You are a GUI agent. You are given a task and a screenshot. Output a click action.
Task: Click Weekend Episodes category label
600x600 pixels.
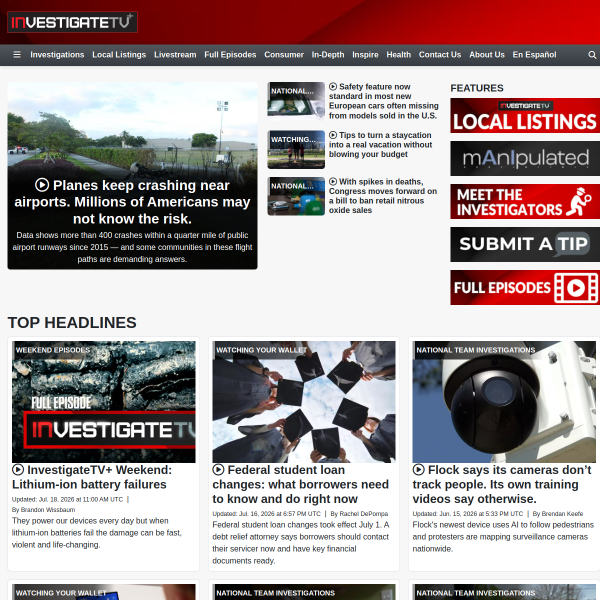point(53,350)
